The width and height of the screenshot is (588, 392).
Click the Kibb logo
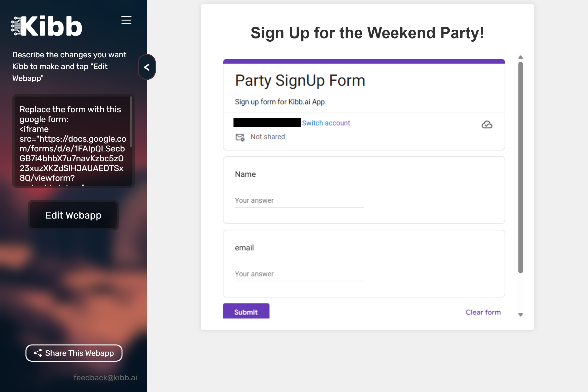point(47,26)
